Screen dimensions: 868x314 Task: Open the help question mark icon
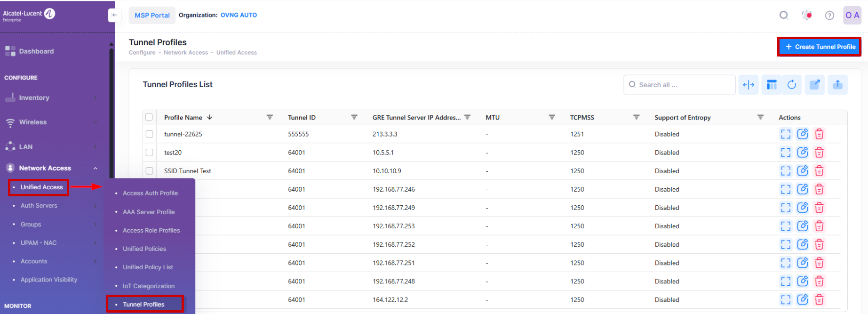(x=829, y=16)
